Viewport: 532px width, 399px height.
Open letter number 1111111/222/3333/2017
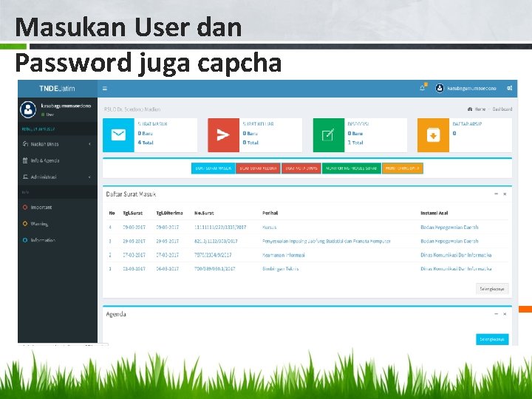[x=220, y=228]
